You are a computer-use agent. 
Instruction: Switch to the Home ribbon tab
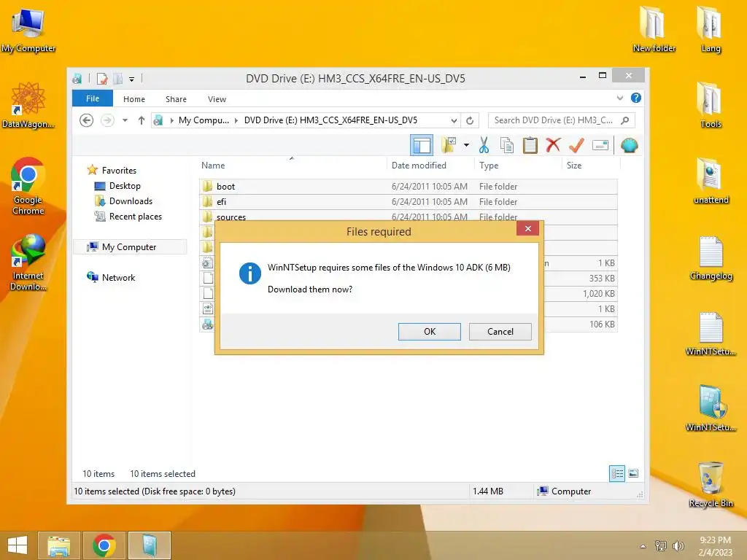134,99
